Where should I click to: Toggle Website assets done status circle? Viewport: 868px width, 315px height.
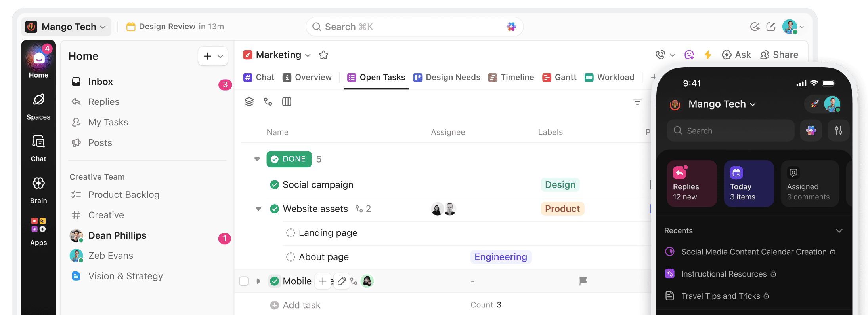point(274,209)
